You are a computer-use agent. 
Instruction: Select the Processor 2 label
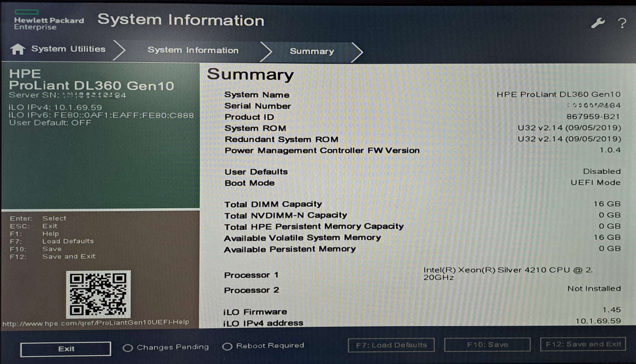point(252,290)
